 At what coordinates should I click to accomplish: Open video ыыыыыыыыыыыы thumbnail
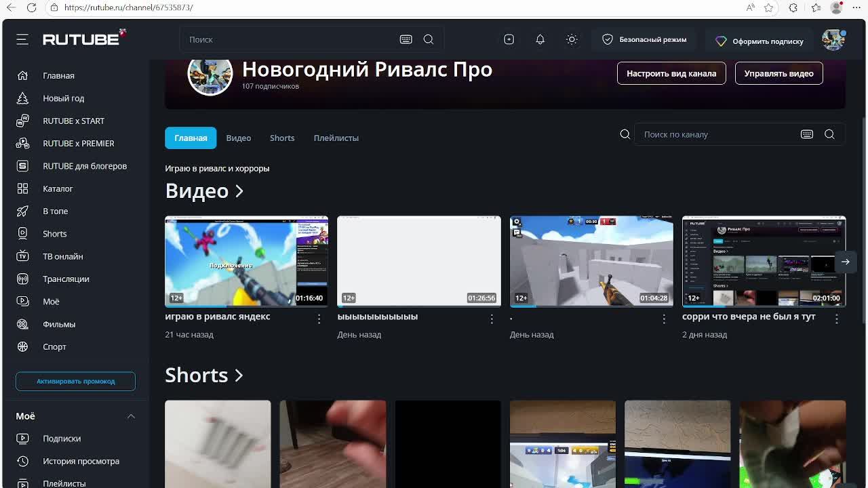(x=418, y=261)
